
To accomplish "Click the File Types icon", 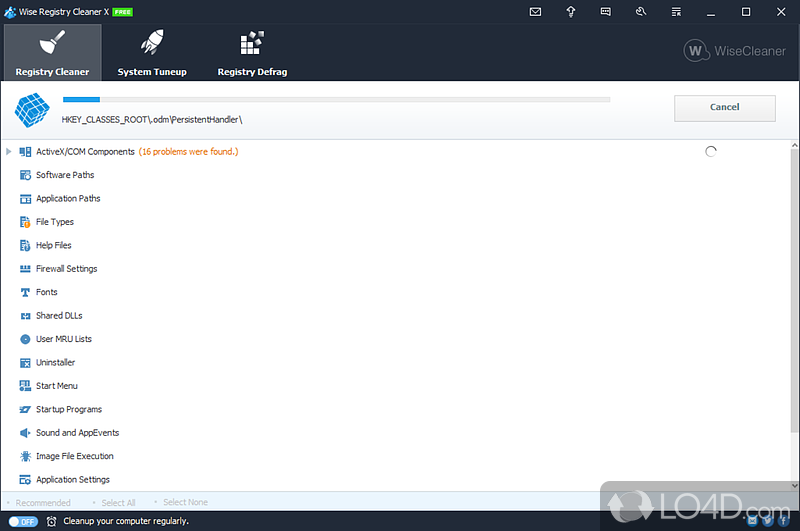I will click(x=25, y=222).
